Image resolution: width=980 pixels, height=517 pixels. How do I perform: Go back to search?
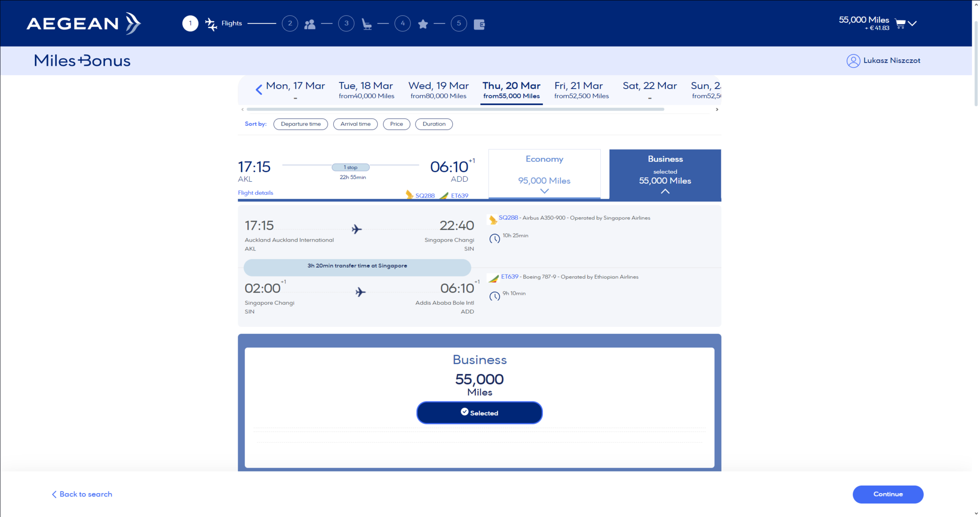[82, 494]
